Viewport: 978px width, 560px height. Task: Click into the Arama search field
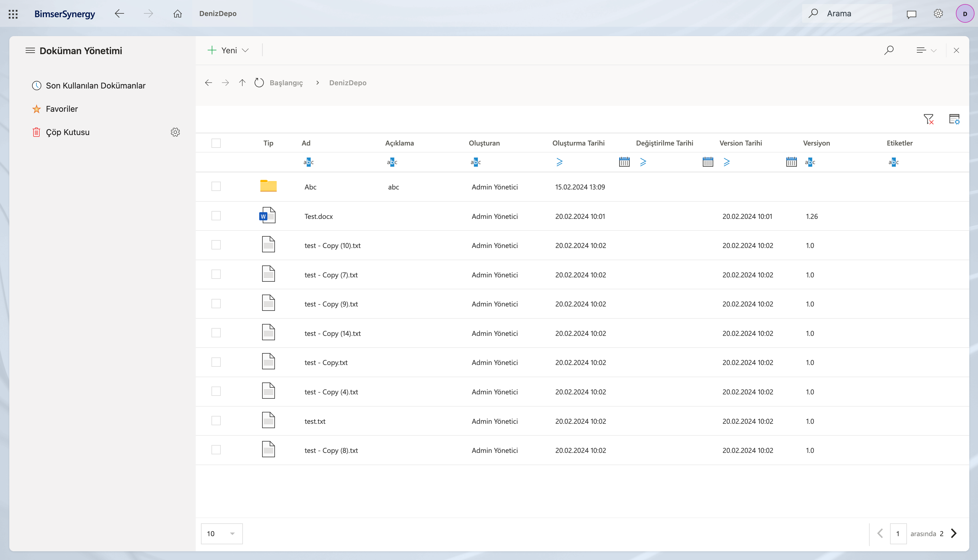tap(847, 13)
